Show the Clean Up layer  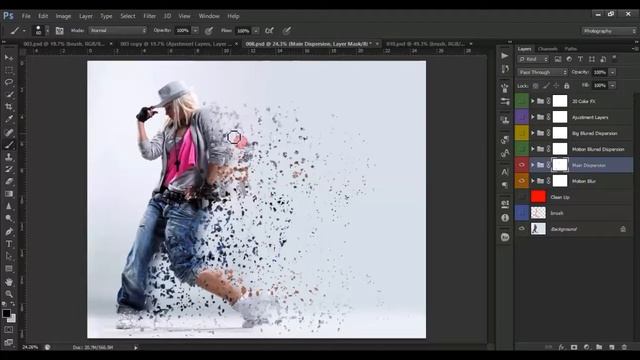tap(522, 197)
